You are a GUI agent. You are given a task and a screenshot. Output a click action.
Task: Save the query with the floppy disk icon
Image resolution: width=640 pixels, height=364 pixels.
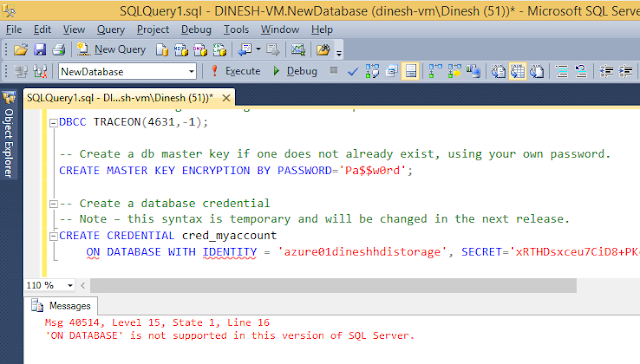(40, 50)
